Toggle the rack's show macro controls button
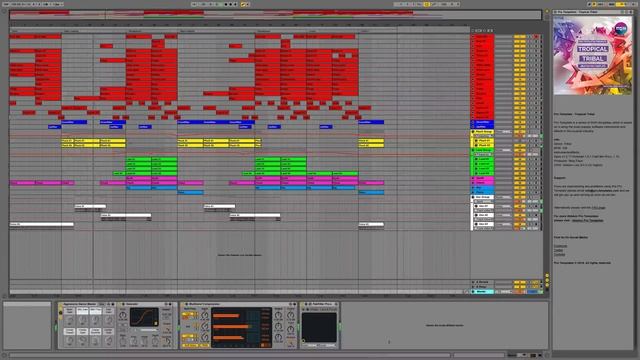640x360 pixels. tap(60, 307)
